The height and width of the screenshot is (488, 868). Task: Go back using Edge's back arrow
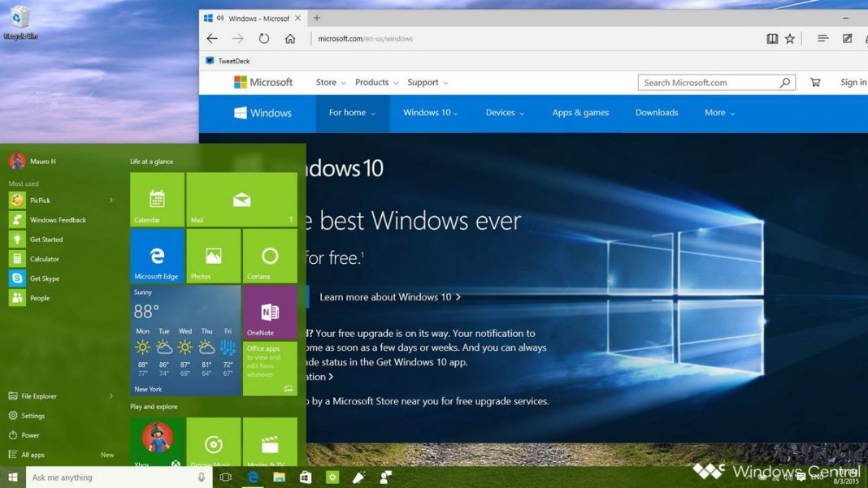(212, 39)
